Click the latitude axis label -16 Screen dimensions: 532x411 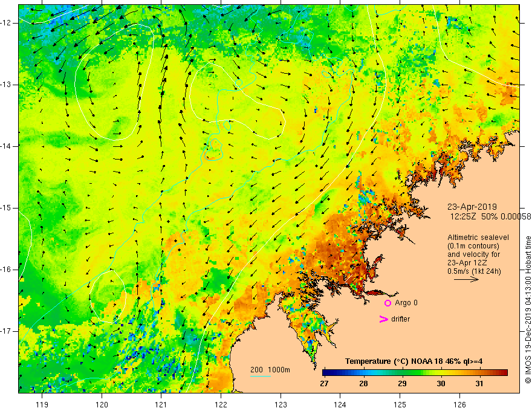click(6, 270)
